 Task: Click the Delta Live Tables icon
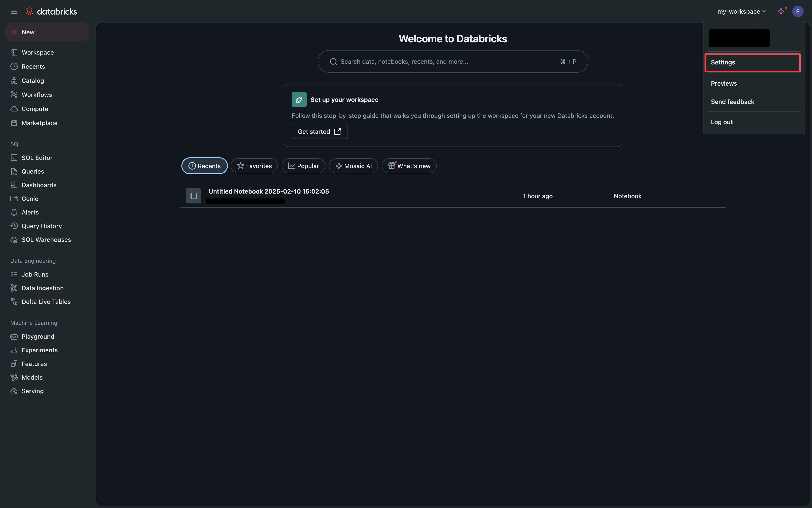pos(14,302)
